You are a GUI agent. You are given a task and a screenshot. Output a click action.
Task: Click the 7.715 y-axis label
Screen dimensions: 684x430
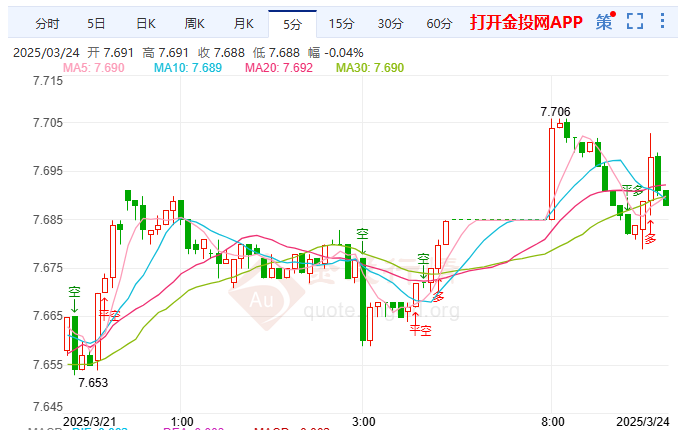coord(48,81)
